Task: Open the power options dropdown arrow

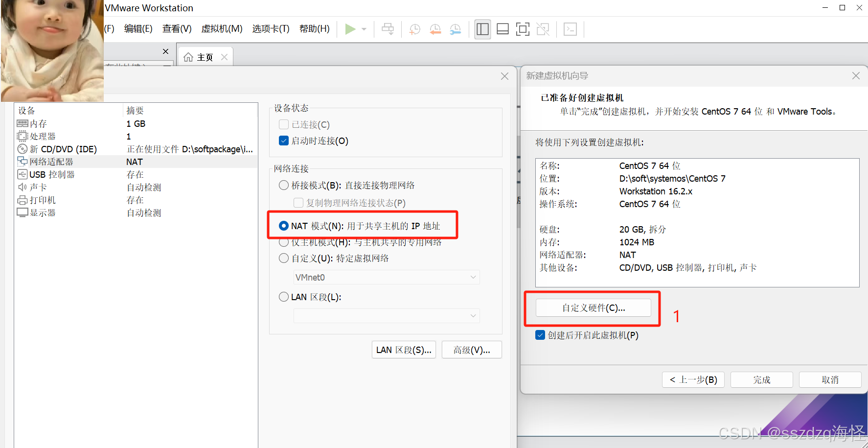Action: click(364, 29)
